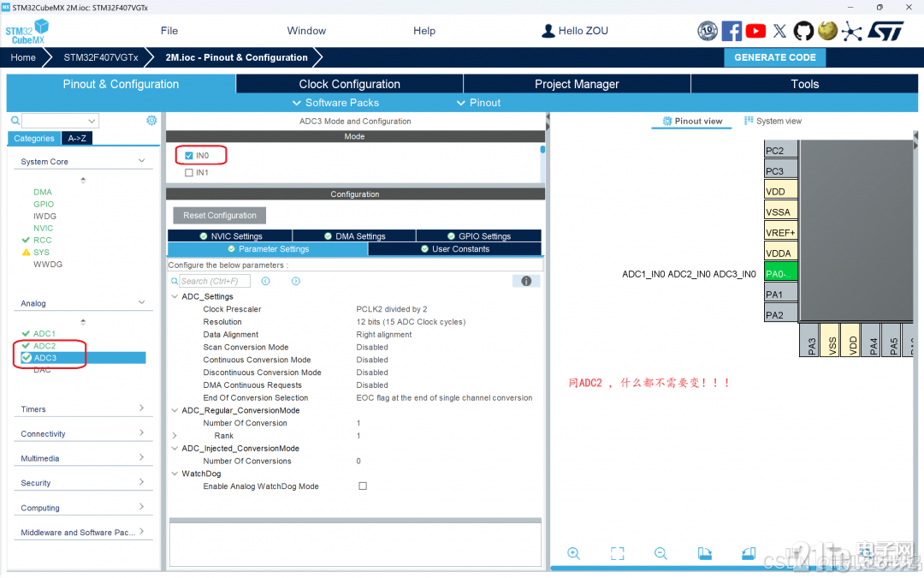Open the X (Twitter) icon link

click(779, 31)
